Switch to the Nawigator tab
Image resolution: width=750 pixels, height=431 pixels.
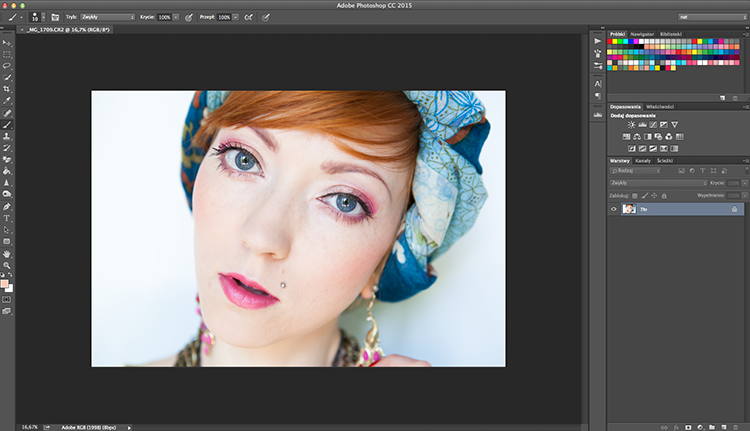tap(642, 34)
